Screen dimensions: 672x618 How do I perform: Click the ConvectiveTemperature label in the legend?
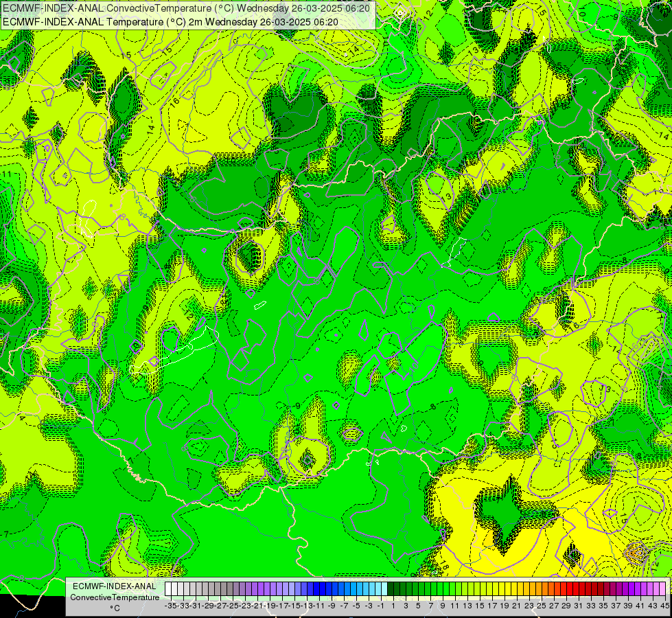pyautogui.click(x=115, y=597)
